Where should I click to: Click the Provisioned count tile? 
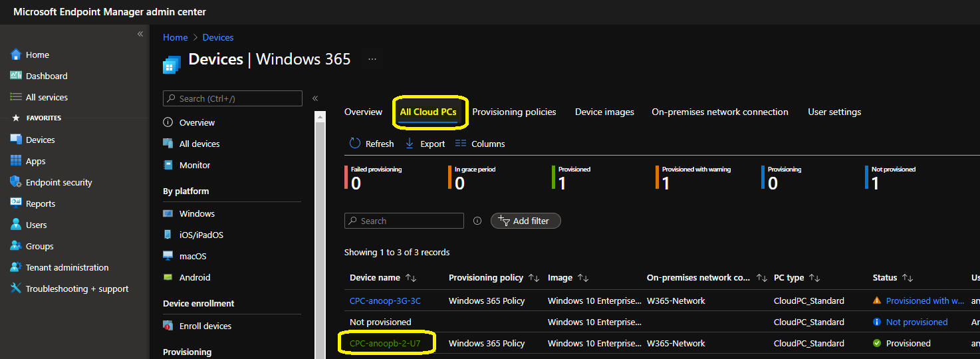pos(572,178)
